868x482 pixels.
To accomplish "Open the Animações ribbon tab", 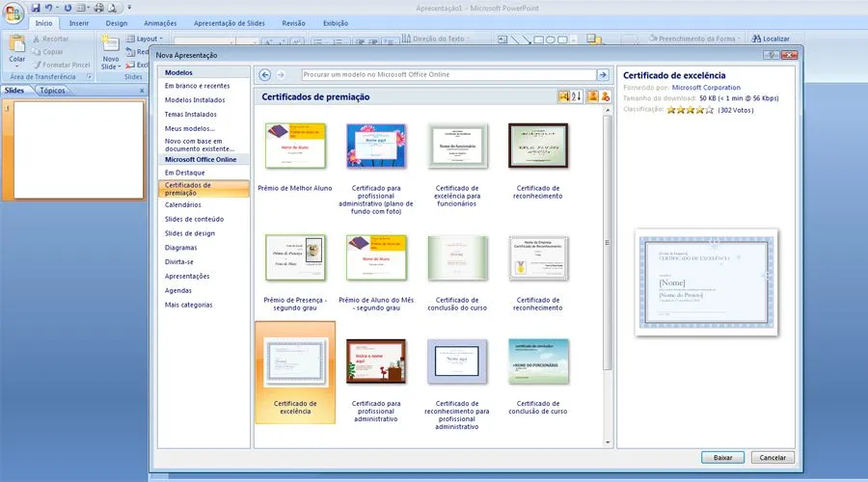I will click(160, 23).
